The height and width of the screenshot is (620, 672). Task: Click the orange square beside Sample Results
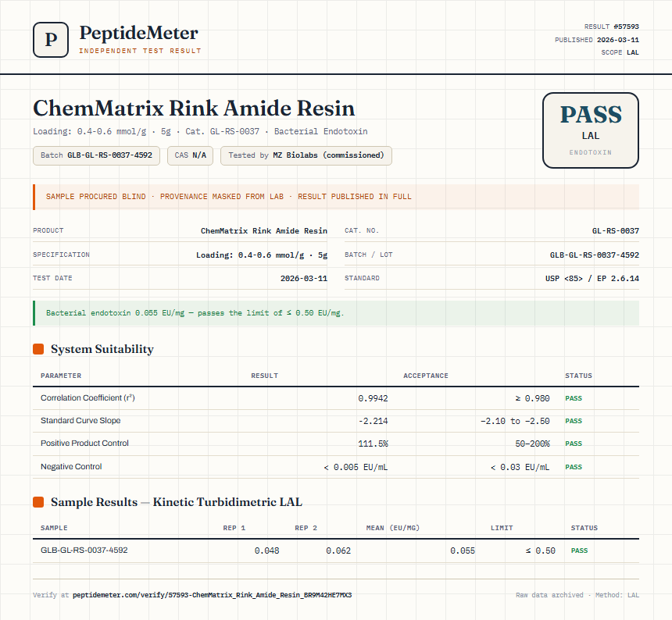coord(38,502)
